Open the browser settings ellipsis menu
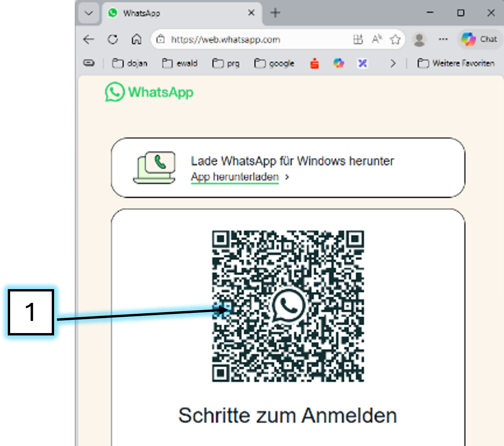The image size is (504, 446). 443,40
